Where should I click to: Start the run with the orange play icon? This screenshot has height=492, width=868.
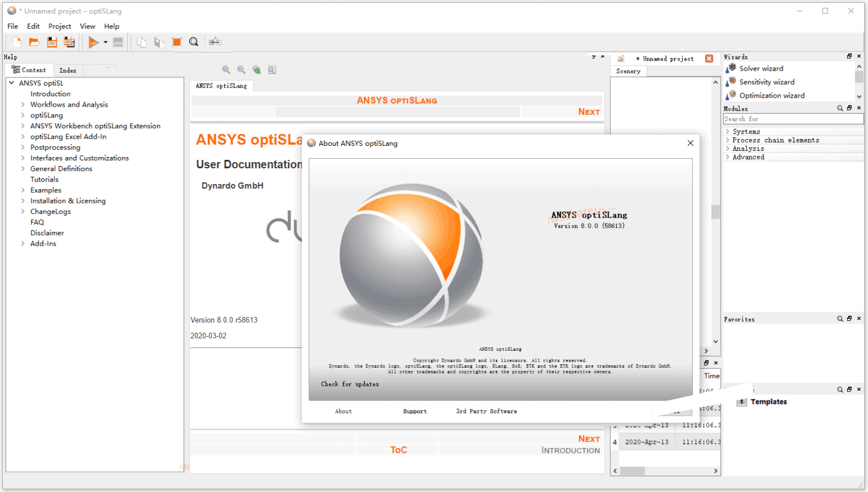pyautogui.click(x=93, y=42)
